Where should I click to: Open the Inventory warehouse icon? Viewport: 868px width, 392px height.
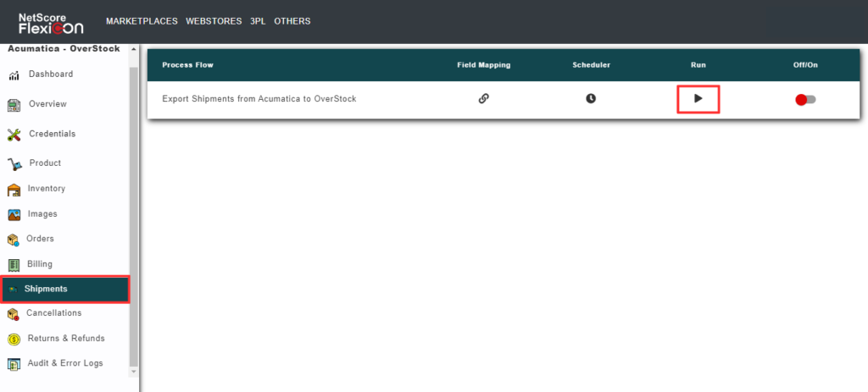[14, 190]
